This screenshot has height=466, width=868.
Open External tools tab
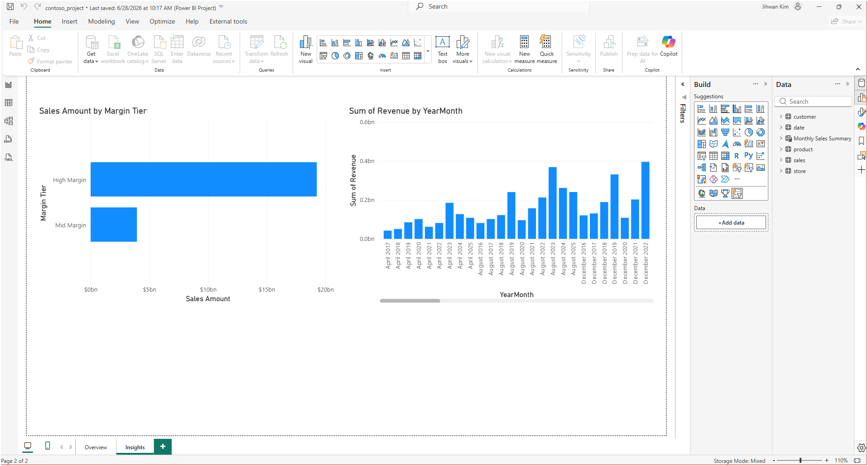coord(228,21)
